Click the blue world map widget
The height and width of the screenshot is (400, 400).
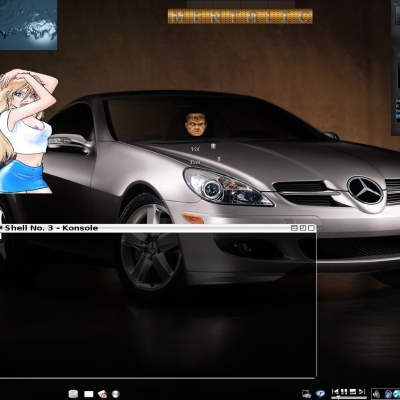[28, 25]
